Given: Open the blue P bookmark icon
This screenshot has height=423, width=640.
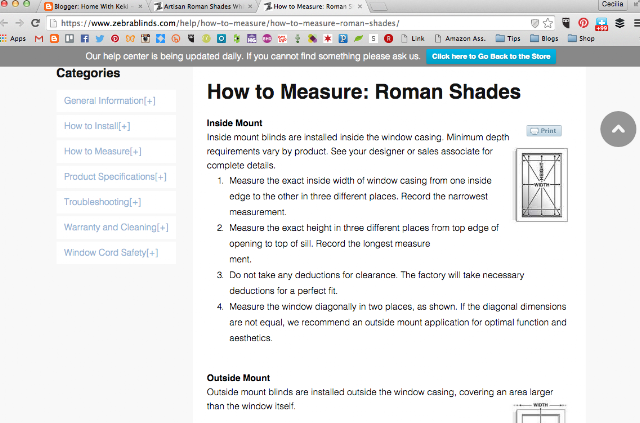Looking at the screenshot, I should 343,38.
